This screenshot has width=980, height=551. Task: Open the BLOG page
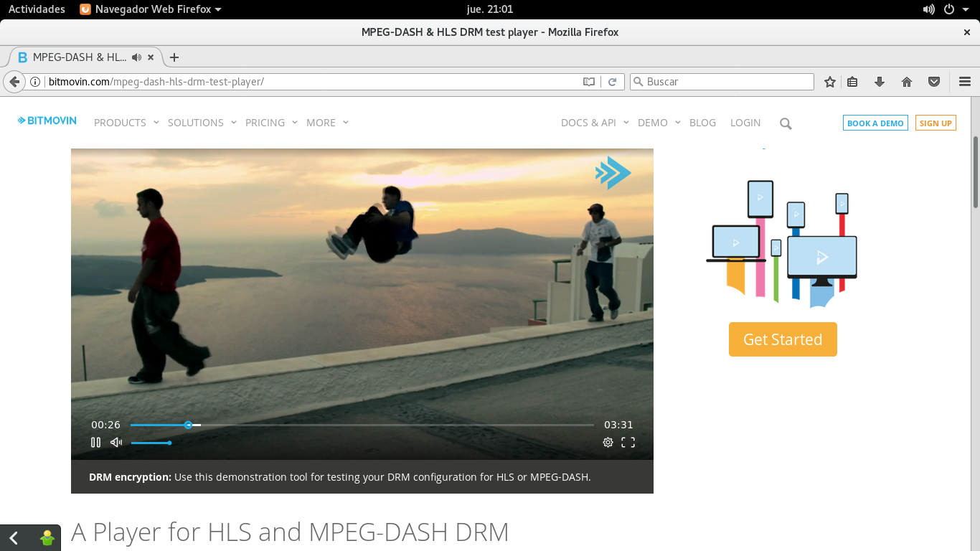click(x=702, y=123)
